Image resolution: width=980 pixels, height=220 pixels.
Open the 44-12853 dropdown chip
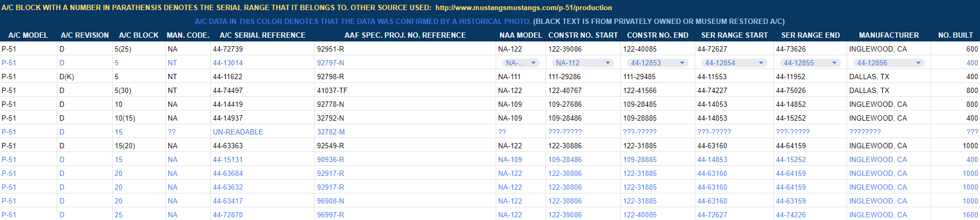point(658,63)
